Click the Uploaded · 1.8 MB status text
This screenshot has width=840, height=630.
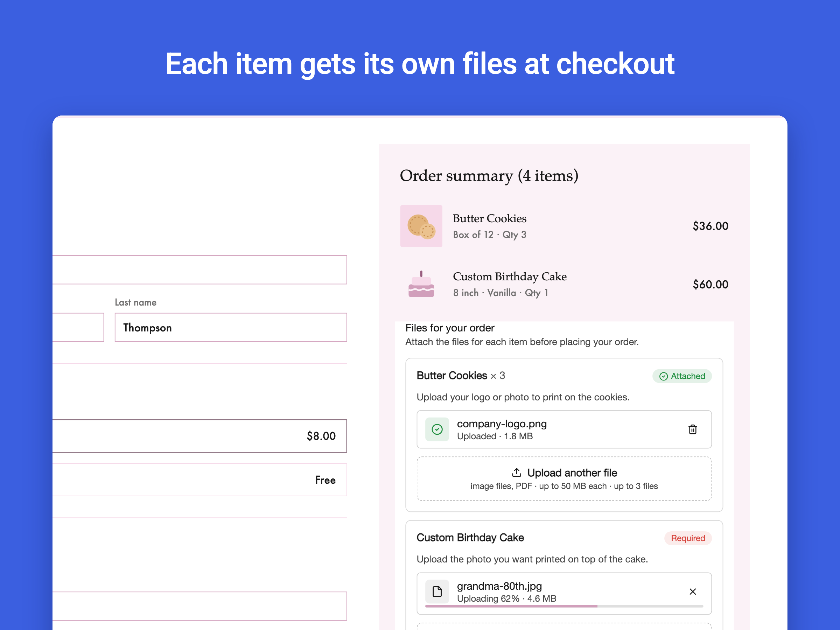495,436
